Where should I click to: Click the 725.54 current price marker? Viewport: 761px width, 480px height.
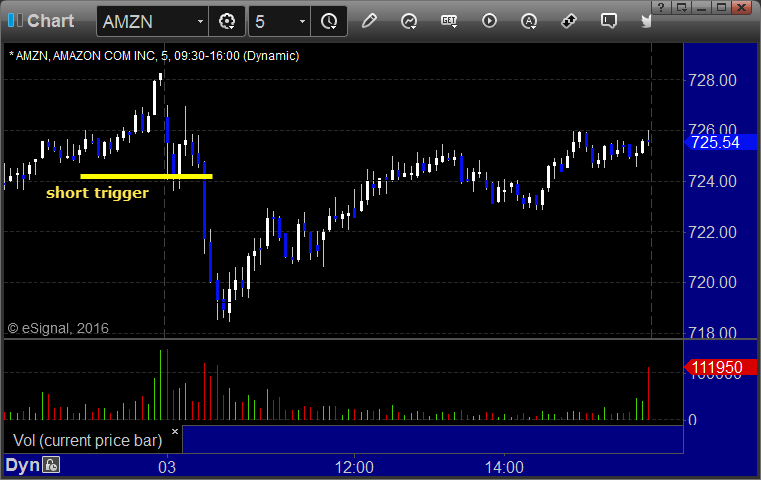point(720,142)
